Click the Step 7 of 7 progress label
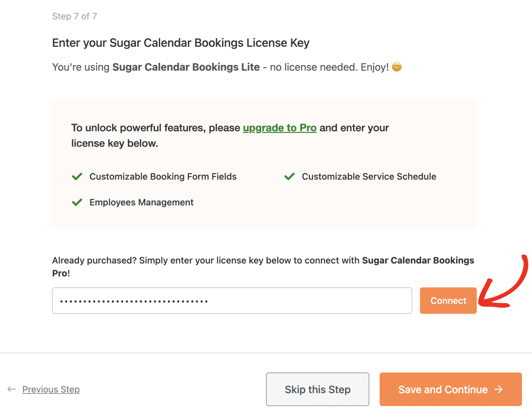The image size is (532, 418). (x=74, y=16)
